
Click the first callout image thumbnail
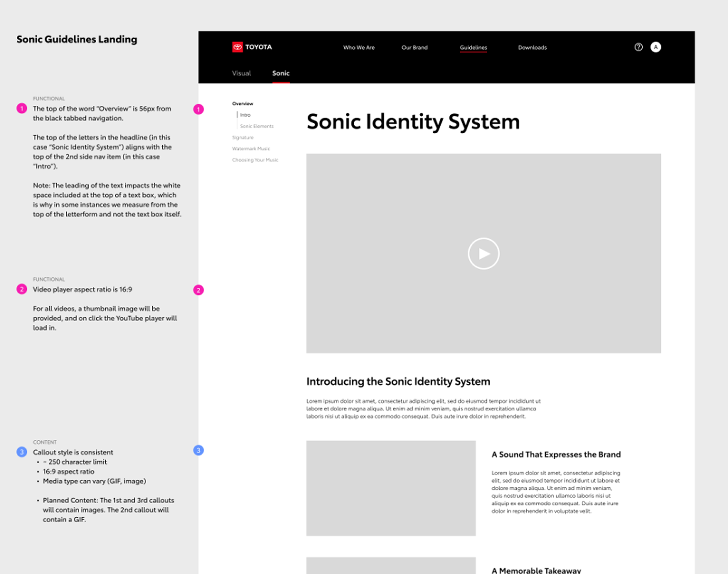tap(391, 488)
